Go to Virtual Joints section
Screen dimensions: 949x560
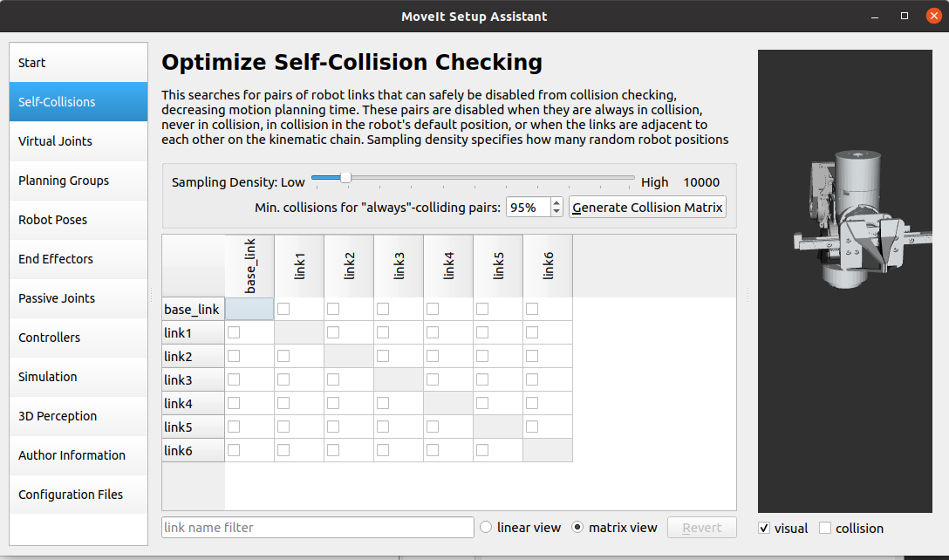79,141
